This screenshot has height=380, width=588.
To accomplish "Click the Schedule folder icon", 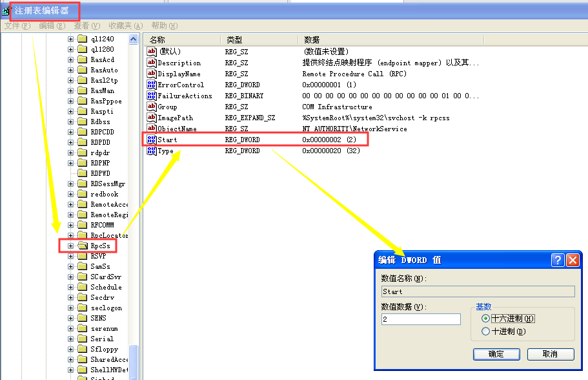I will pos(83,287).
